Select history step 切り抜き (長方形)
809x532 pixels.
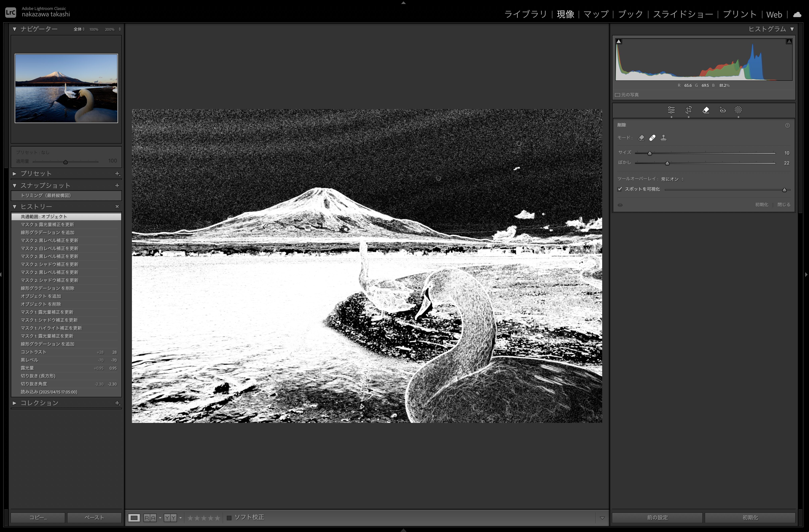(x=38, y=376)
